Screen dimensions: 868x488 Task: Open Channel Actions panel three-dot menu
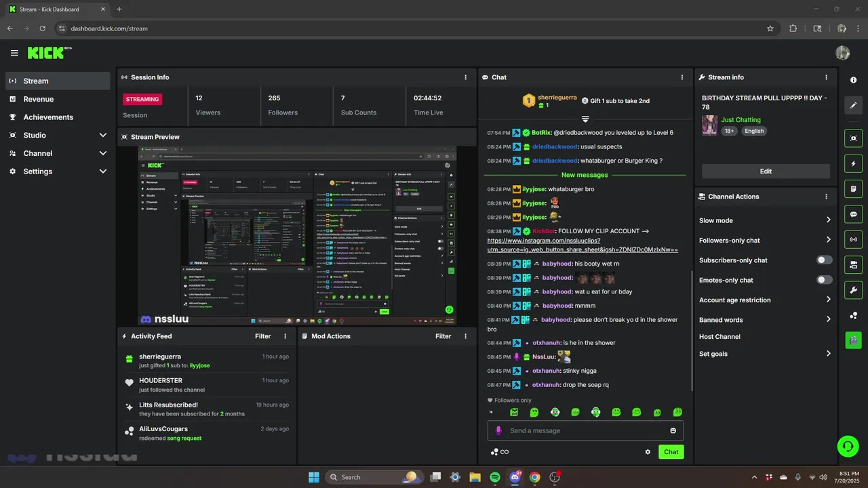click(x=826, y=197)
